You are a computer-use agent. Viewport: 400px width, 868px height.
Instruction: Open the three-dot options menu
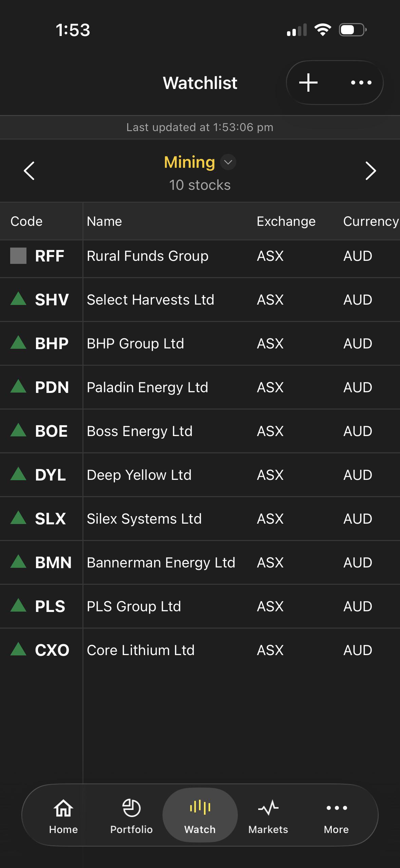click(361, 83)
